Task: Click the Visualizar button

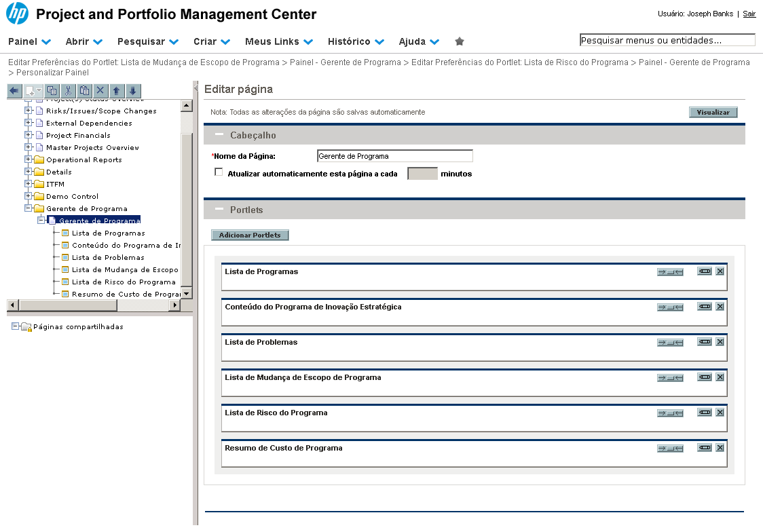Action: pos(713,113)
